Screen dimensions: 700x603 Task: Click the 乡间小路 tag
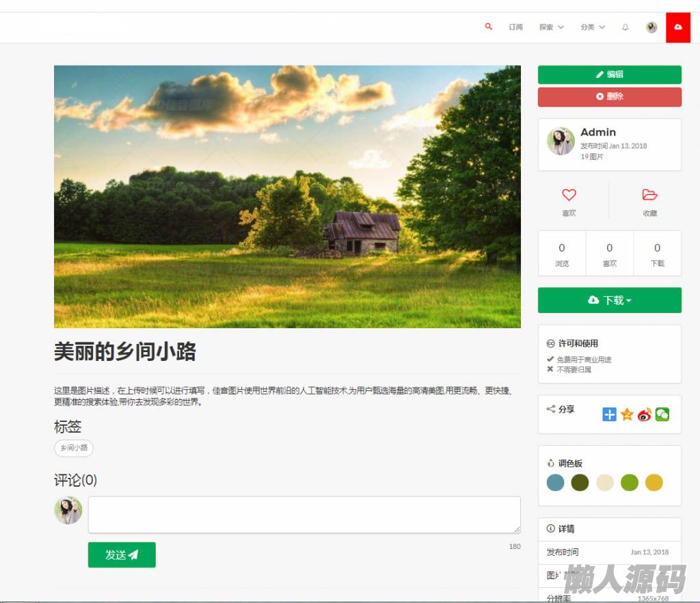coord(74,448)
